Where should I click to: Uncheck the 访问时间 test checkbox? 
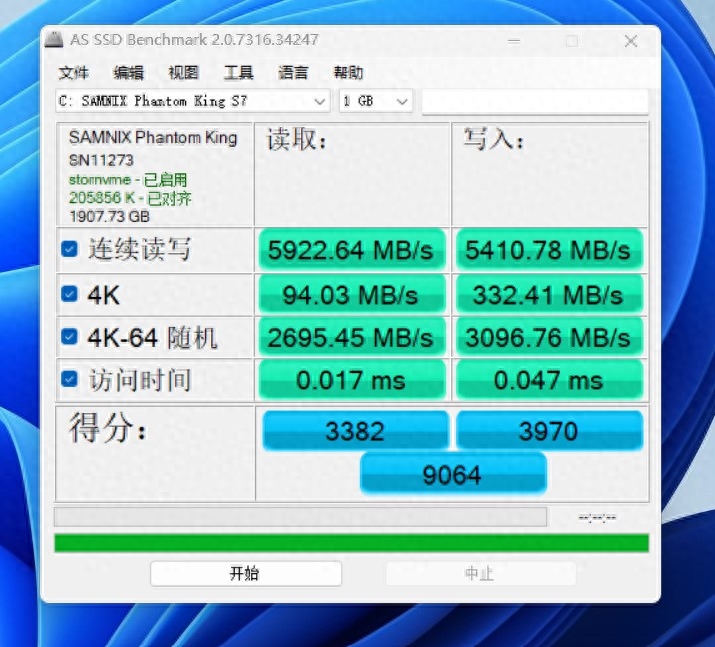click(x=69, y=379)
